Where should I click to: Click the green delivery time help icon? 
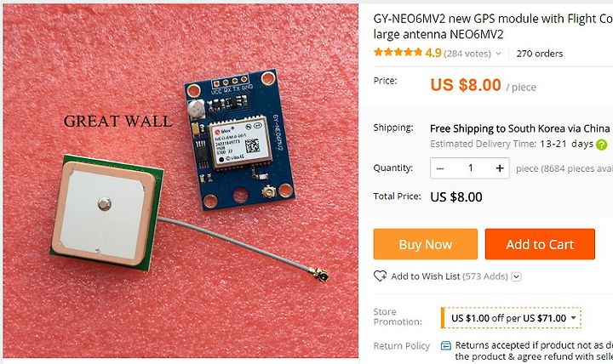pyautogui.click(x=601, y=145)
